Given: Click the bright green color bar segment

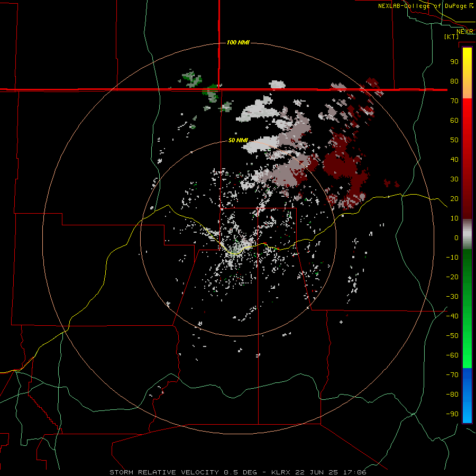Looking at the screenshot, I should [x=467, y=349].
